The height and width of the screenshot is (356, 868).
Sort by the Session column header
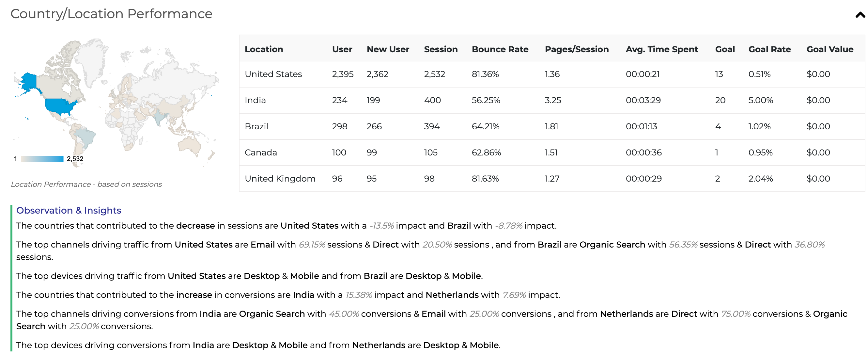(x=441, y=49)
